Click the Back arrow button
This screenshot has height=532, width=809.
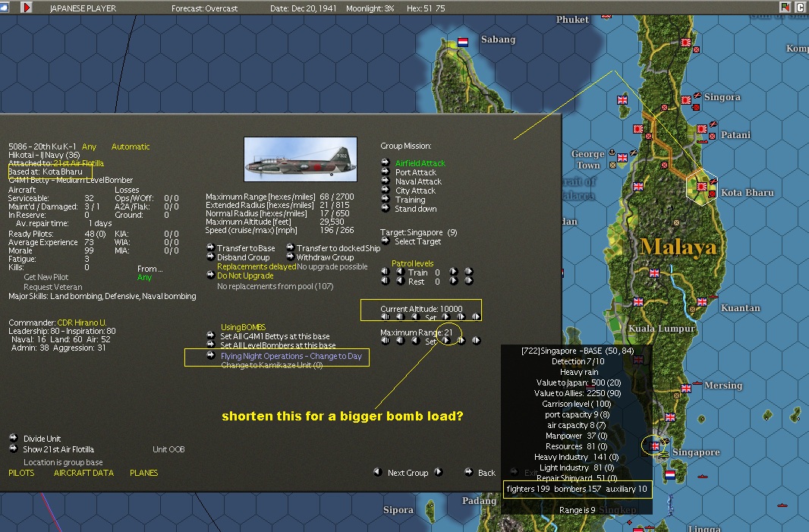coord(468,471)
